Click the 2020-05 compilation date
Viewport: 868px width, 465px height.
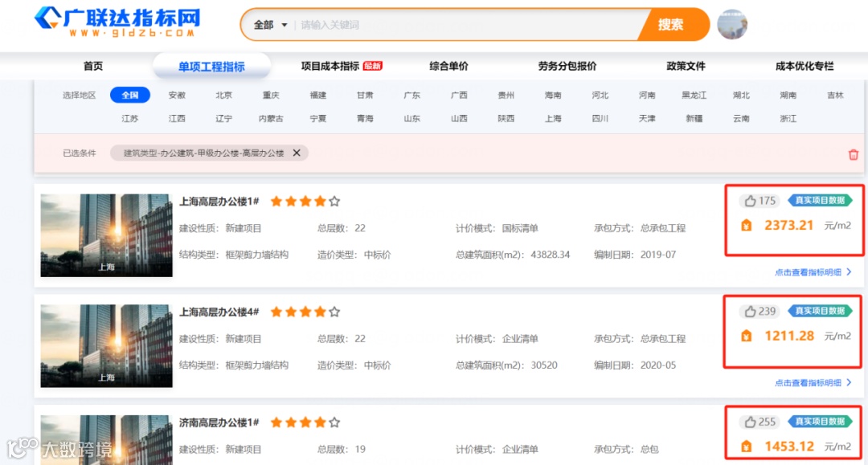[658, 365]
